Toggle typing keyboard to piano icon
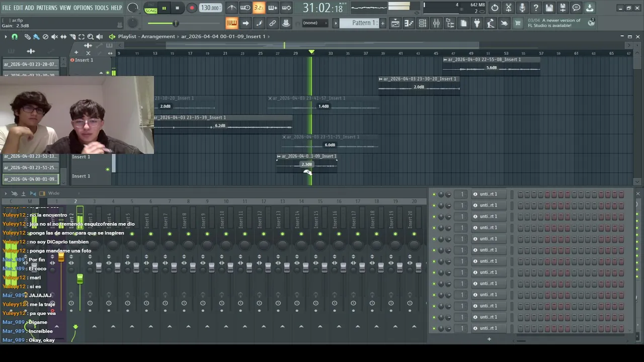The width and height of the screenshot is (644, 362). [x=231, y=23]
